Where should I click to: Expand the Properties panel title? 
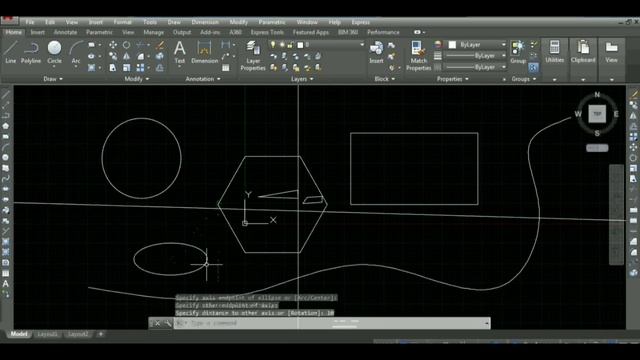453,79
